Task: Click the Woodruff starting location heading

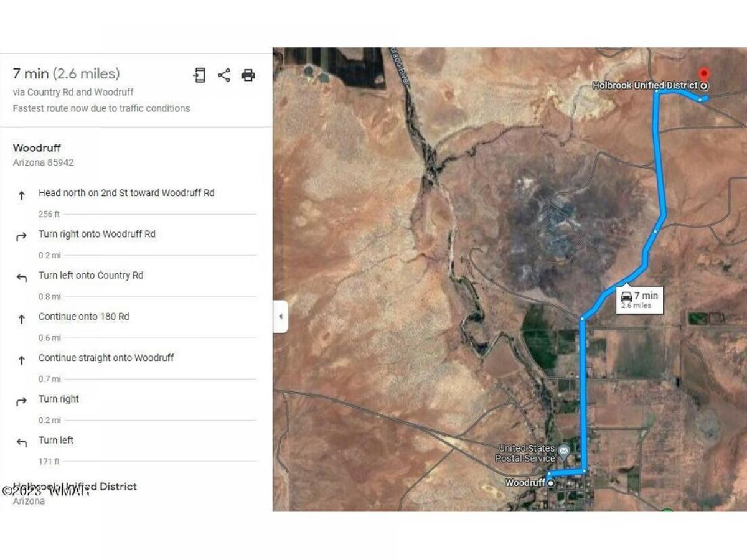Action: [37, 148]
